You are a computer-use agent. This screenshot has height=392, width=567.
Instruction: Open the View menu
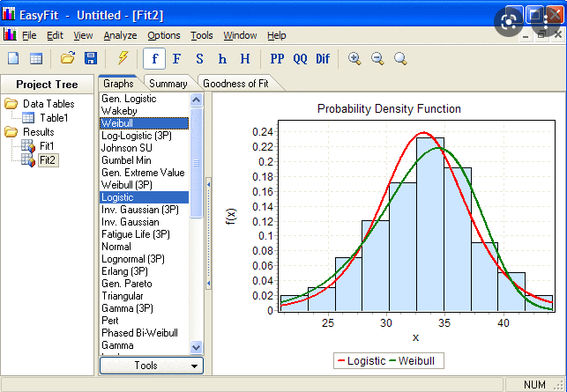83,35
